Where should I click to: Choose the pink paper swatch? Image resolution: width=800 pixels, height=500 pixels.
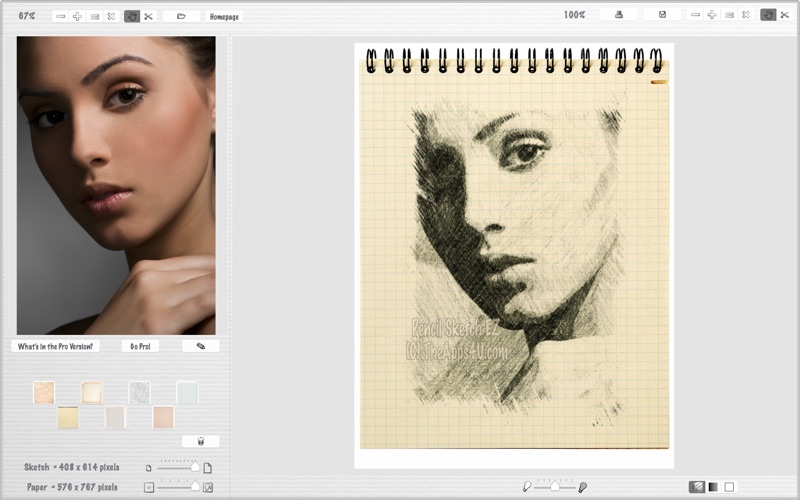tap(163, 417)
